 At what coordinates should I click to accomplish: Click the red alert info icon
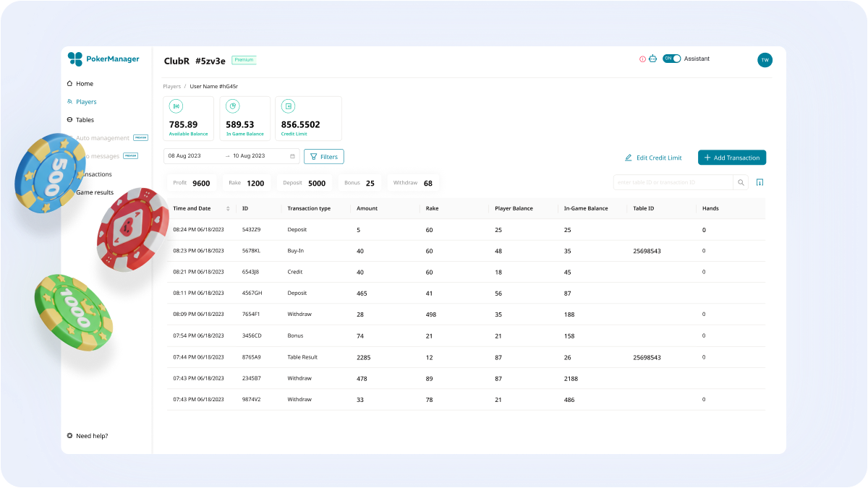(x=642, y=59)
